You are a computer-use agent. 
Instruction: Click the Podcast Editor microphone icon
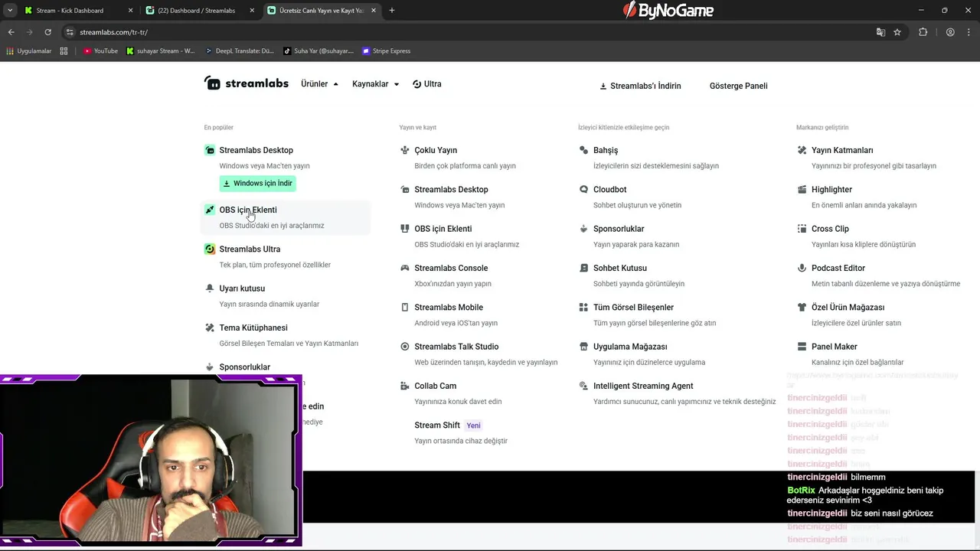coord(802,268)
